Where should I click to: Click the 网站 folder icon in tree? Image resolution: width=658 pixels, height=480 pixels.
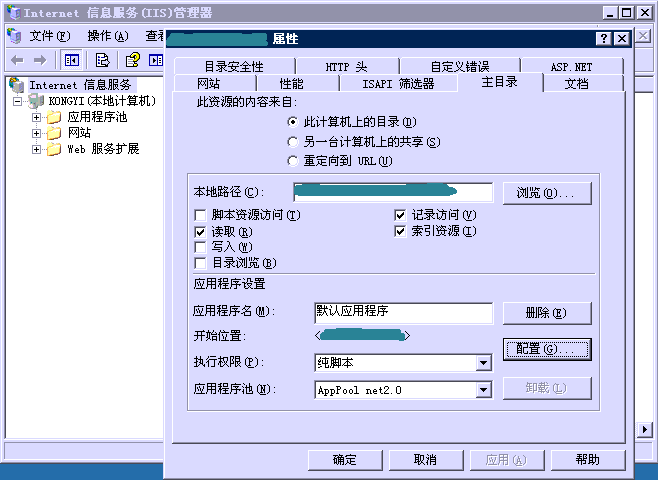[x=53, y=133]
